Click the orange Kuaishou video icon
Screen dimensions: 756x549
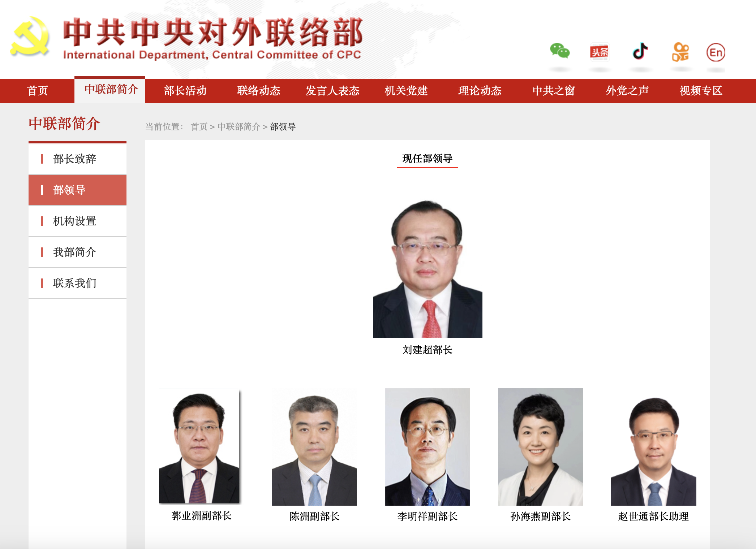coord(680,52)
